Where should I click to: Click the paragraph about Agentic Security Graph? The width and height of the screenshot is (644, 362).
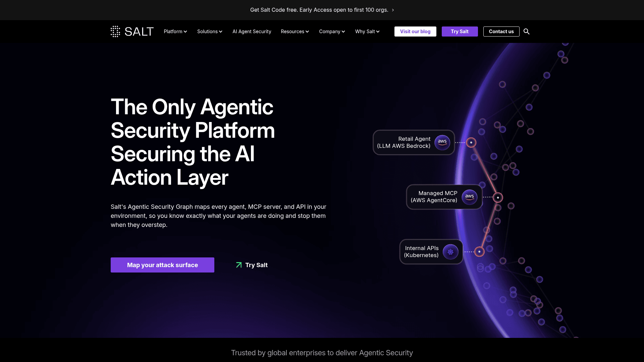(x=219, y=216)
